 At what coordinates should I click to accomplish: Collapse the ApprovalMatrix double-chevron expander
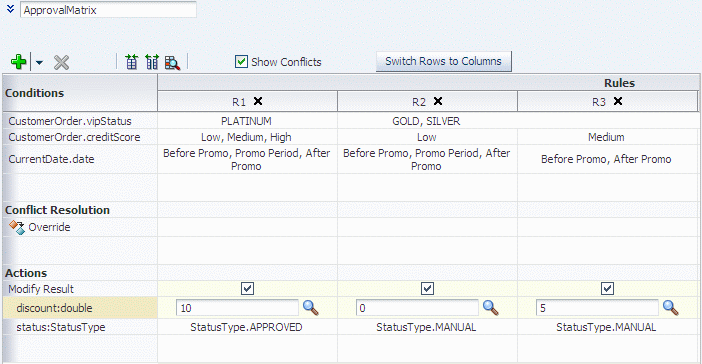11,9
